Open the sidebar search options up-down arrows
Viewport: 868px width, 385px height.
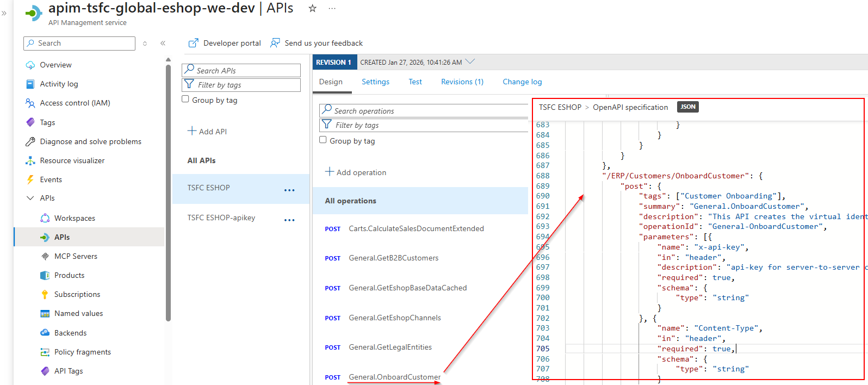coord(145,44)
